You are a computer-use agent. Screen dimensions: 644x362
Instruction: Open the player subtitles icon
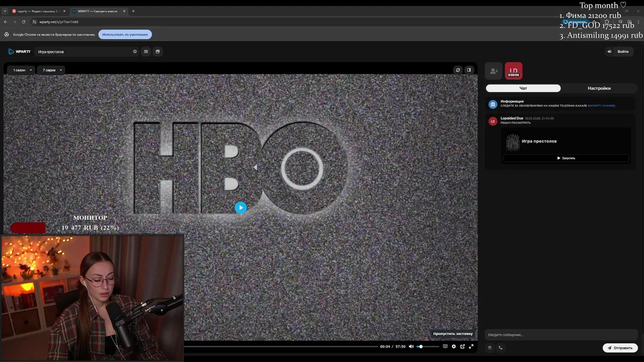coord(445,346)
